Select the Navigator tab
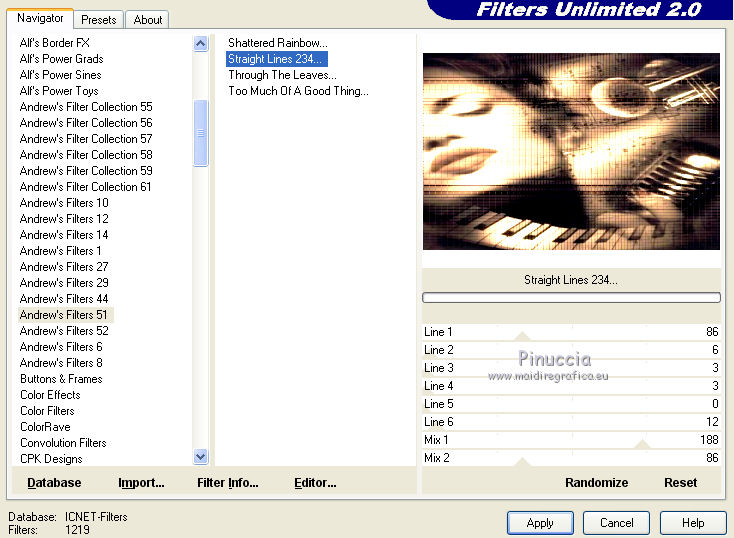The width and height of the screenshot is (734, 538). (40, 18)
